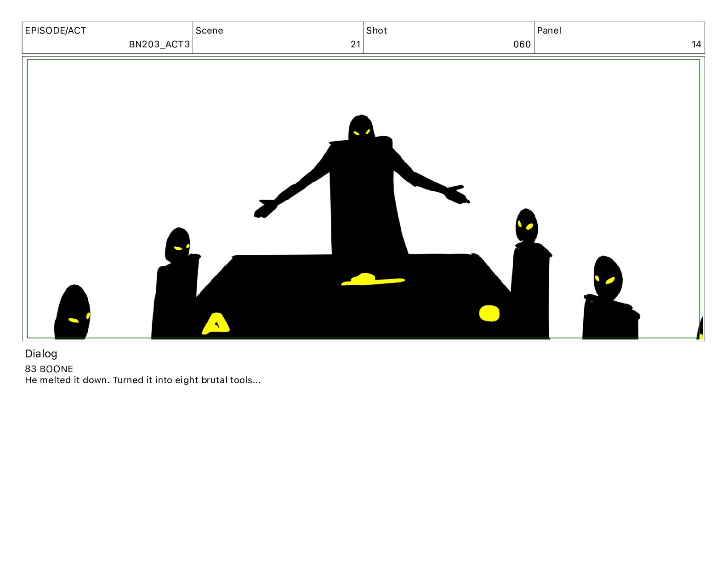Select the panel number 14
Viewport: 728px width, 563px height.
click(x=696, y=44)
